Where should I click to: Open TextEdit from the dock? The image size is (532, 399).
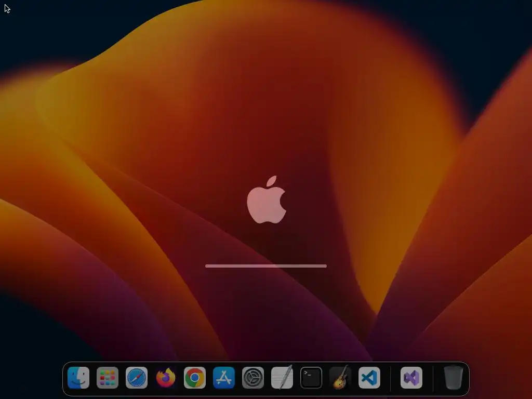pyautogui.click(x=282, y=377)
